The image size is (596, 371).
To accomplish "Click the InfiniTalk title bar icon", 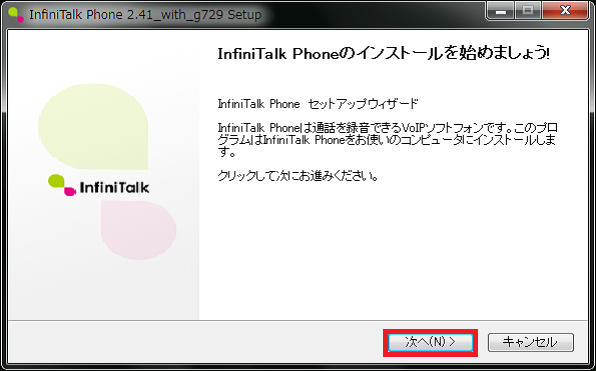I will pyautogui.click(x=16, y=14).
